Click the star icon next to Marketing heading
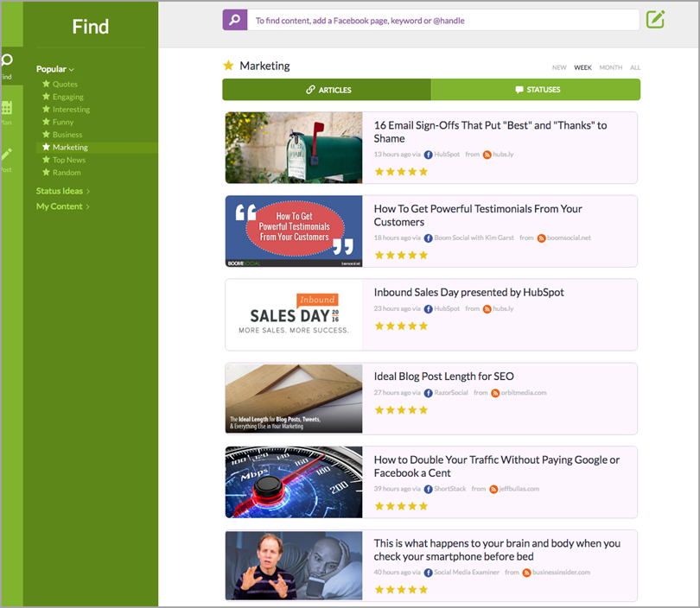This screenshot has height=608, width=700. pos(228,66)
